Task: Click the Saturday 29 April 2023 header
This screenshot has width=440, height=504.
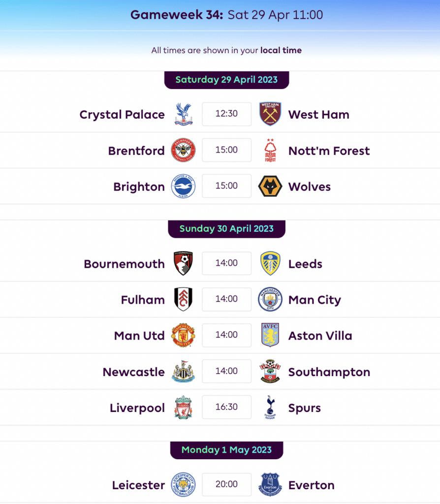Action: (x=226, y=80)
